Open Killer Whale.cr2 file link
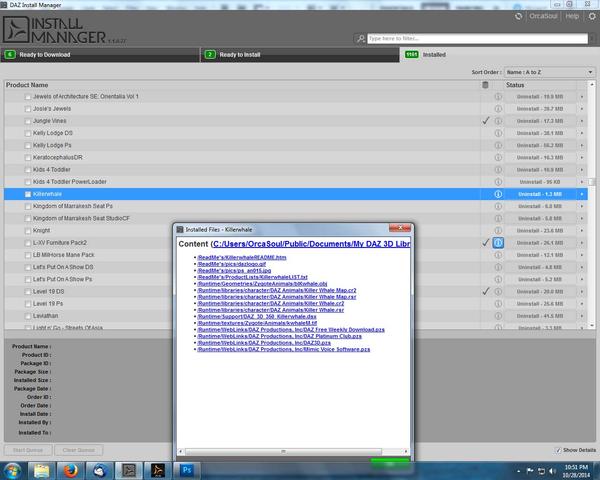 [x=271, y=303]
